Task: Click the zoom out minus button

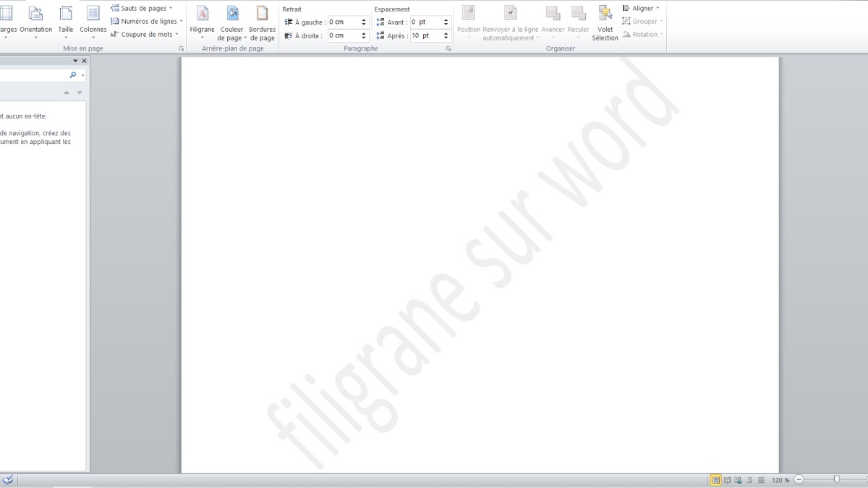Action: pyautogui.click(x=799, y=480)
